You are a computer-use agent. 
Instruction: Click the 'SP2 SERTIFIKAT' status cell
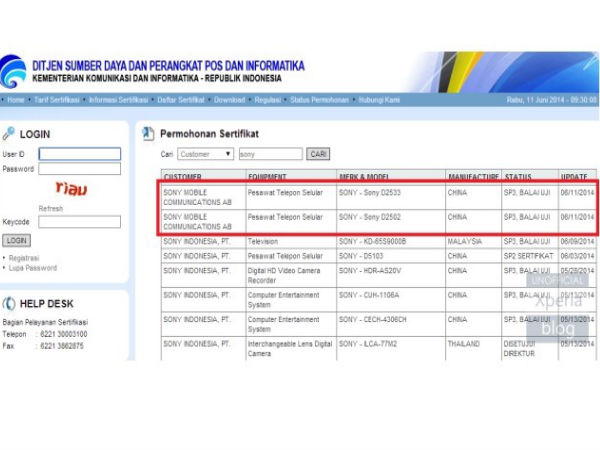pos(528,256)
